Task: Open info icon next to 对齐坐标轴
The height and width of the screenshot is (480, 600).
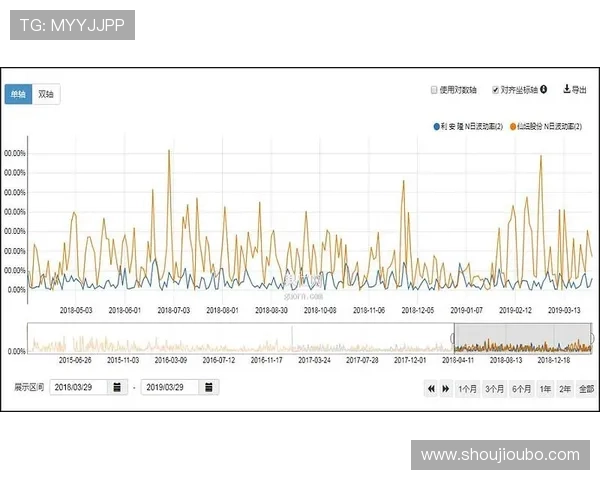Action: click(x=543, y=90)
